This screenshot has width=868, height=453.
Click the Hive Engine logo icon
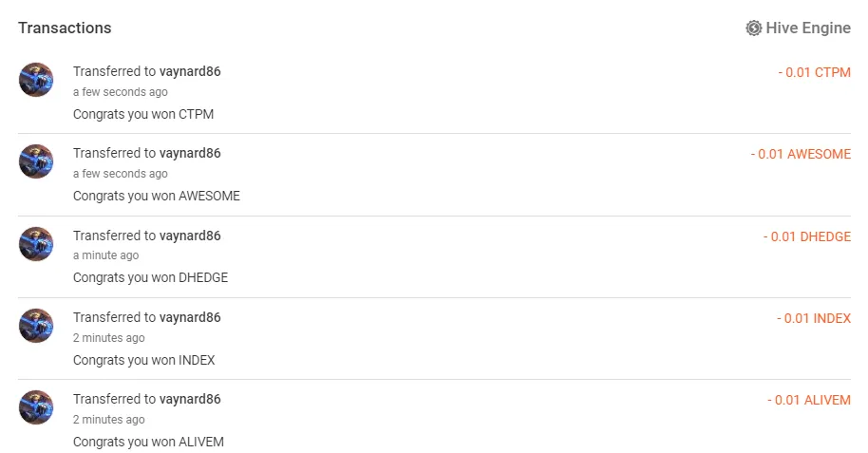point(753,28)
